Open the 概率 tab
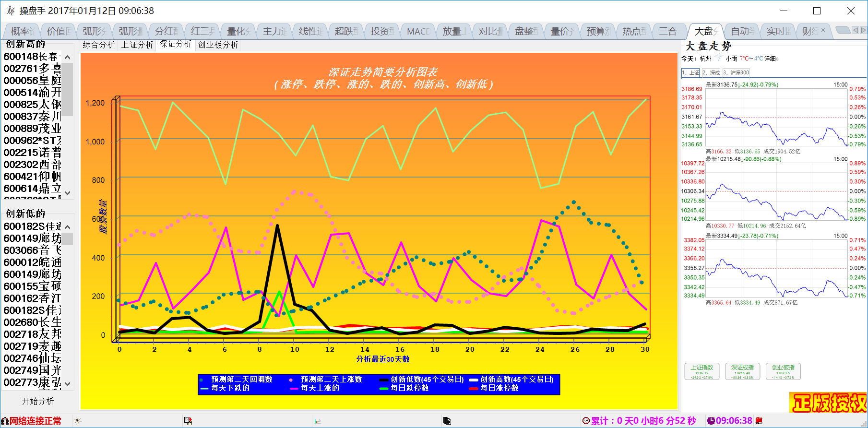Image resolution: width=868 pixels, height=428 pixels. [22, 31]
